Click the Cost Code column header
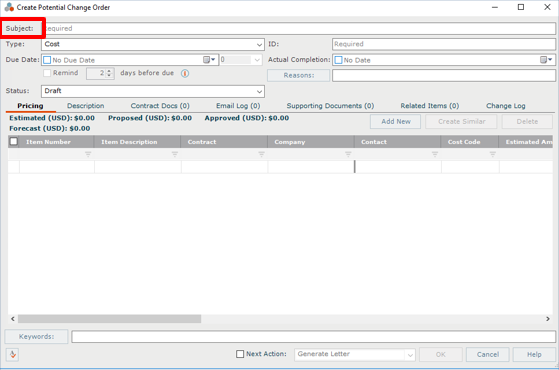 coord(470,142)
